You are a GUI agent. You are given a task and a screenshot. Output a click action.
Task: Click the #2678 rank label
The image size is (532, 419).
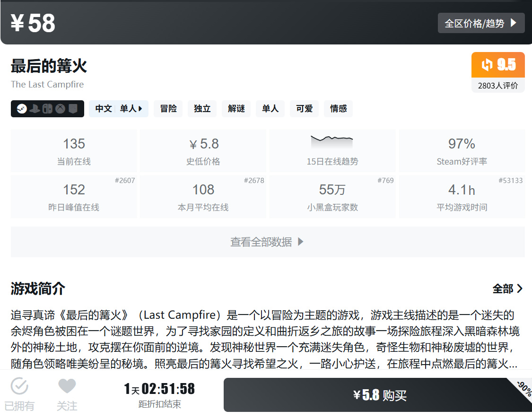click(254, 181)
